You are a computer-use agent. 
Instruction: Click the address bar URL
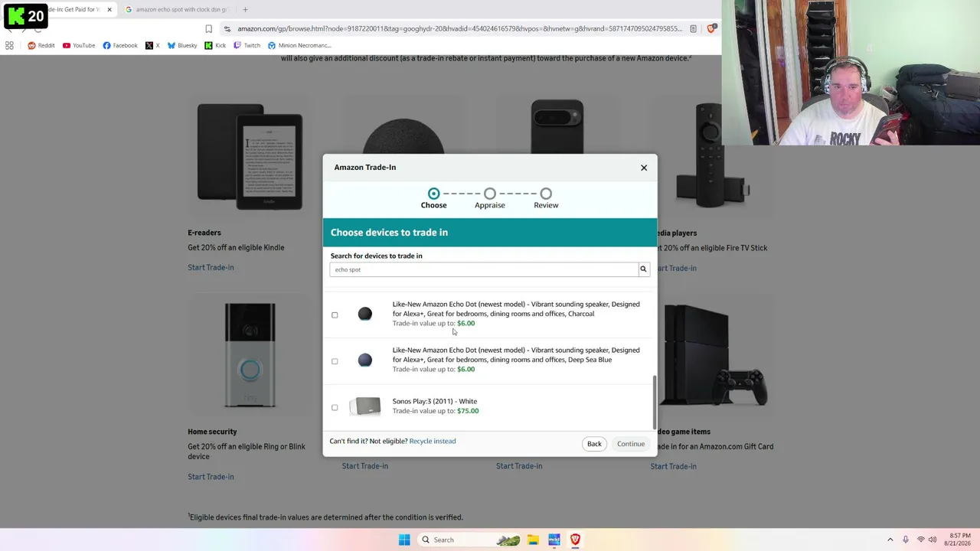pyautogui.click(x=459, y=29)
